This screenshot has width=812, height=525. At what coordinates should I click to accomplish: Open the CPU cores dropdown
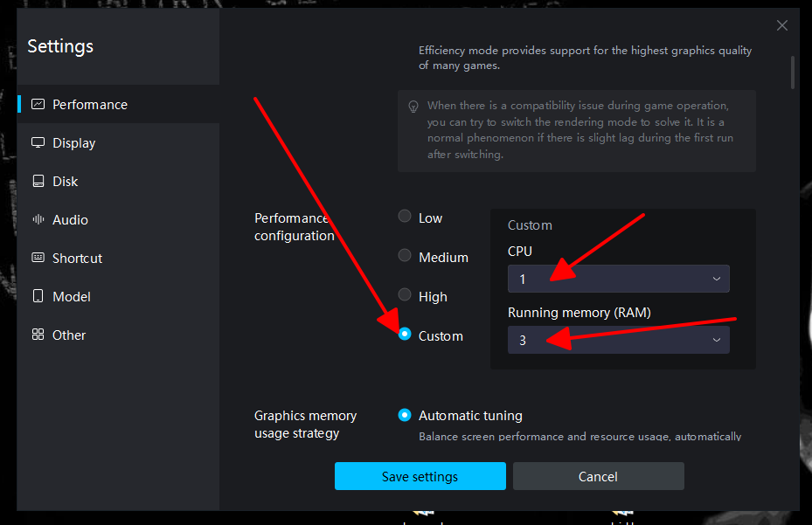coord(618,279)
